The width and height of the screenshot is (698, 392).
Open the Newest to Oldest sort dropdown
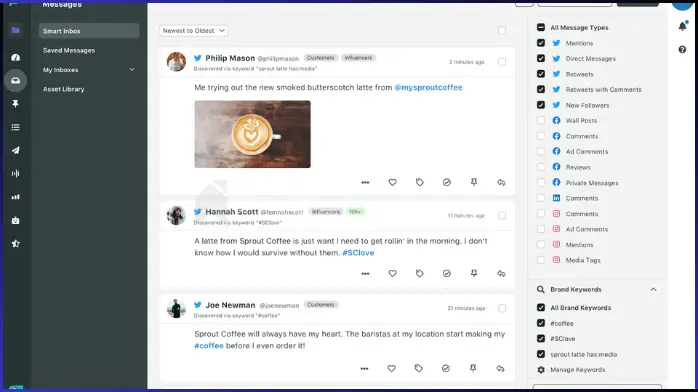194,31
